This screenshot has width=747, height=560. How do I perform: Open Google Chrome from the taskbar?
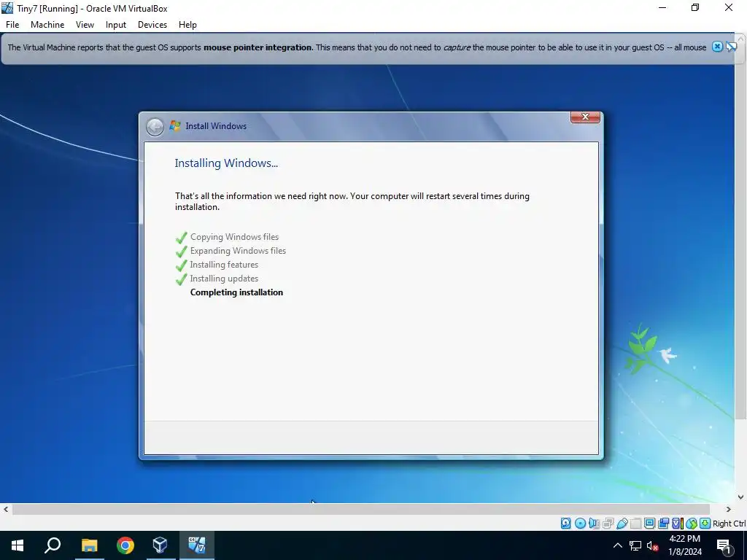[x=125, y=545]
